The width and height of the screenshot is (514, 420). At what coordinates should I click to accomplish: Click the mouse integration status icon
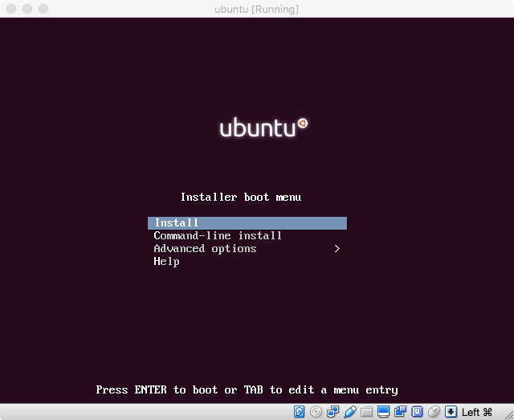[434, 411]
